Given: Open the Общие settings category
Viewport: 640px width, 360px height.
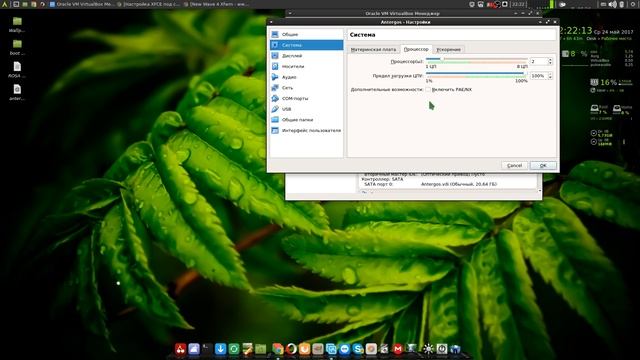Looking at the screenshot, I should click(306, 34).
